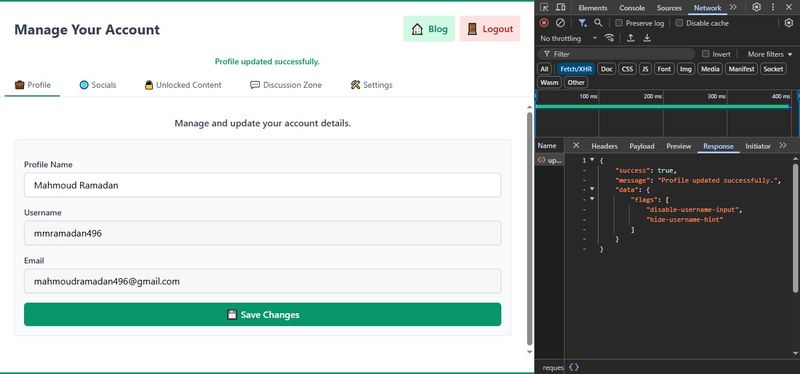Switch to the Elements panel
800x374 pixels.
pos(593,8)
